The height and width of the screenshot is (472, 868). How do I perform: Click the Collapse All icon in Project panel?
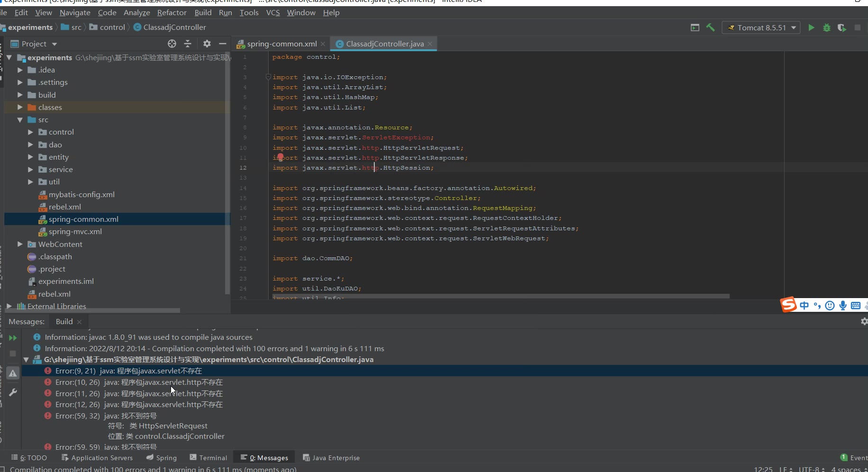tap(188, 44)
